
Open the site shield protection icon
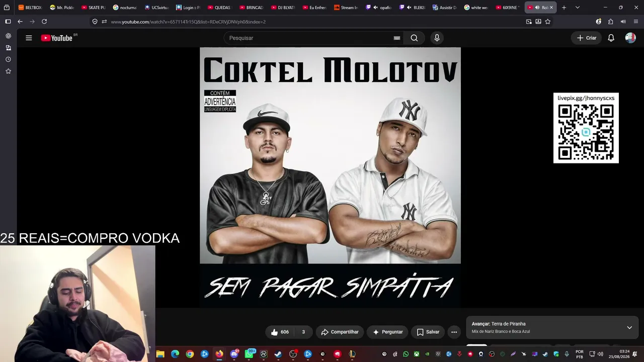[95, 22]
